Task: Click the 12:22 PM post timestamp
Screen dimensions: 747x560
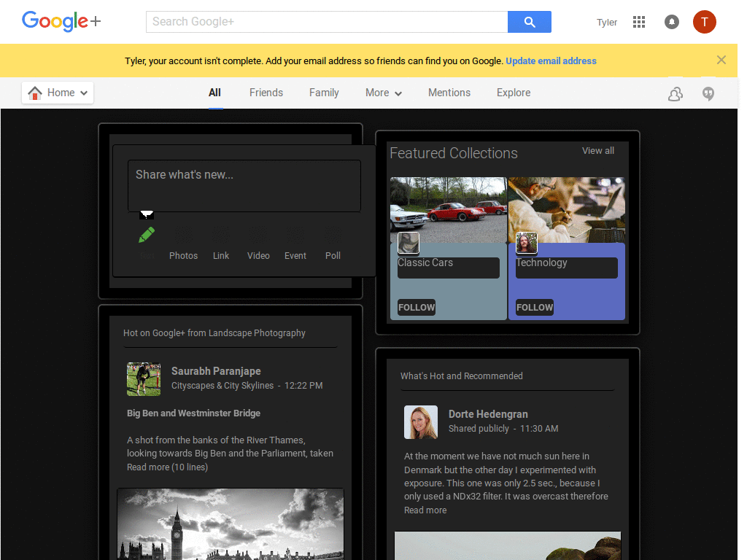Action: pos(303,386)
